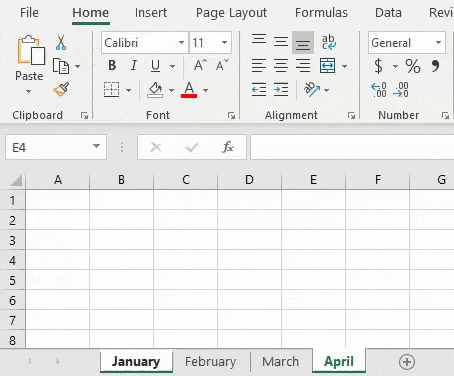Open the Paste options arrow
This screenshot has height=376, width=454.
pyautogui.click(x=29, y=91)
